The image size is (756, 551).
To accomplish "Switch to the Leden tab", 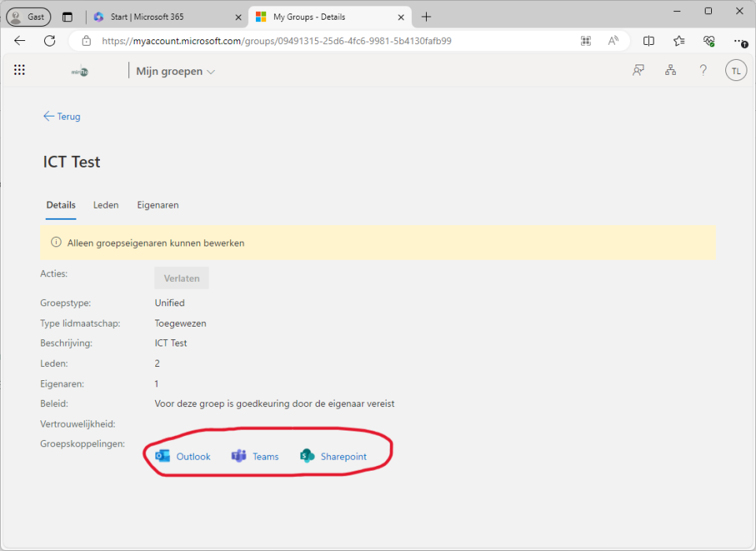I will click(x=106, y=205).
